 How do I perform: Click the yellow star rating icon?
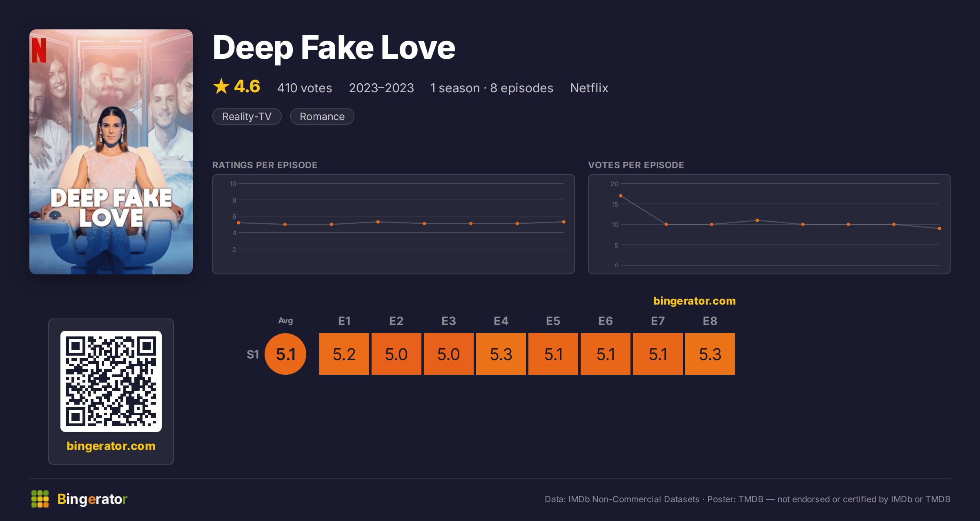[x=221, y=87]
